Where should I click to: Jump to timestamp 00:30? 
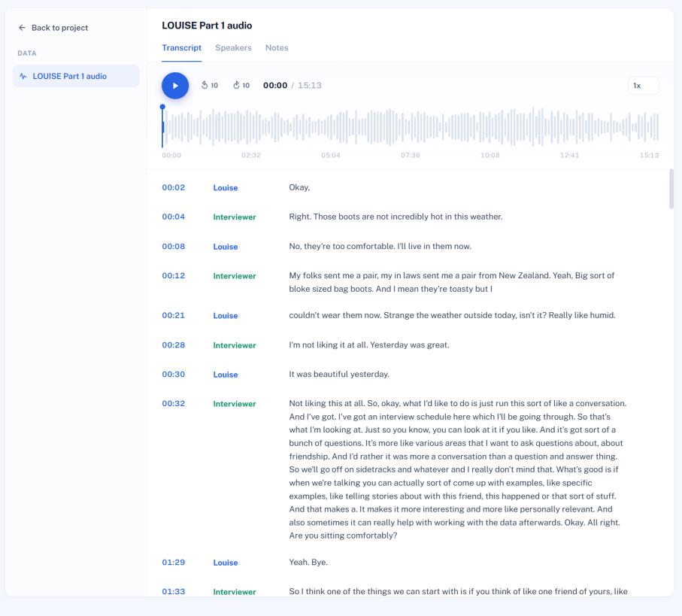[x=174, y=374]
